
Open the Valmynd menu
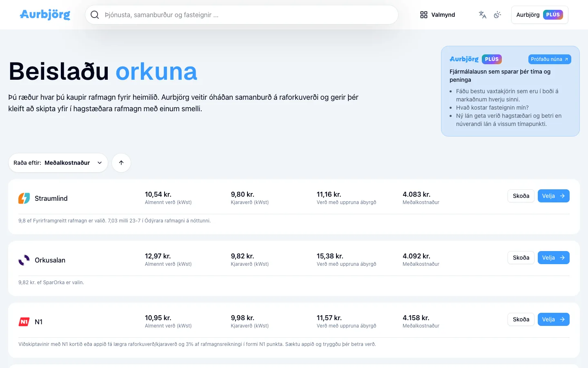437,15
